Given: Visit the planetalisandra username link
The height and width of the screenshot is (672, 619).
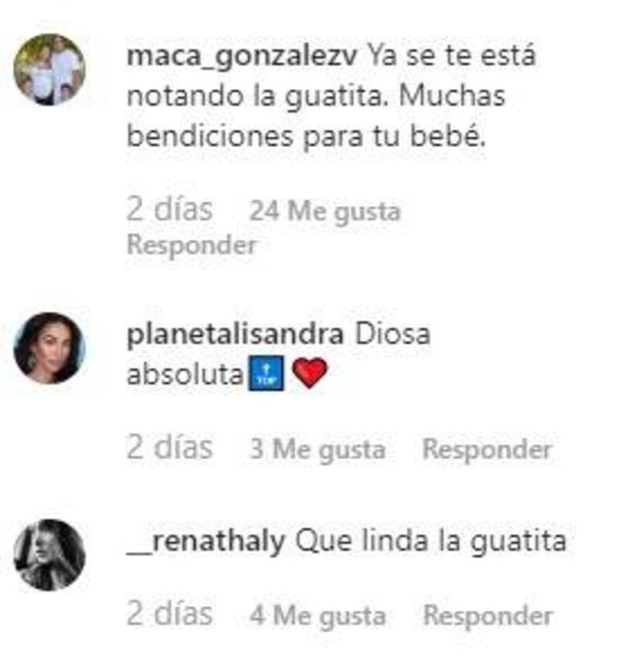Looking at the screenshot, I should [235, 335].
